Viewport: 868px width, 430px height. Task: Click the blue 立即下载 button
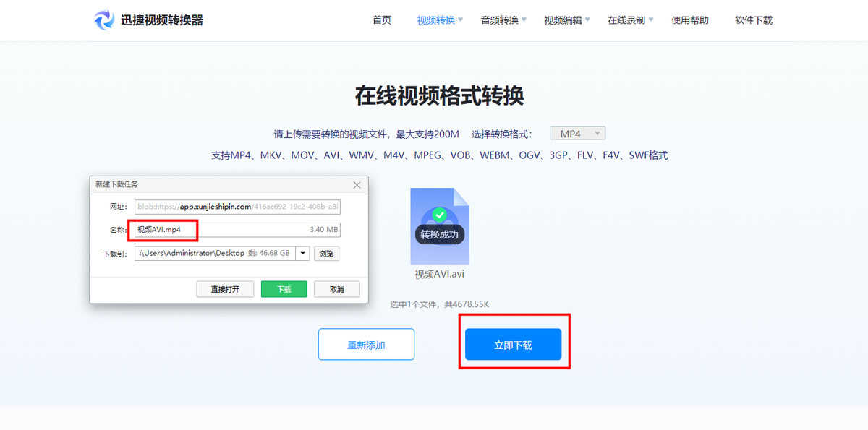click(x=514, y=345)
